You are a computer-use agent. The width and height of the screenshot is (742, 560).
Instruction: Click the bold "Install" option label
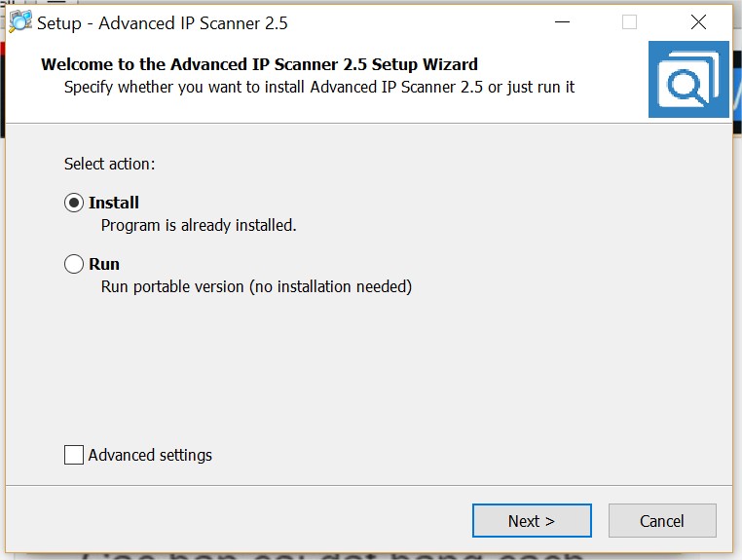[114, 203]
